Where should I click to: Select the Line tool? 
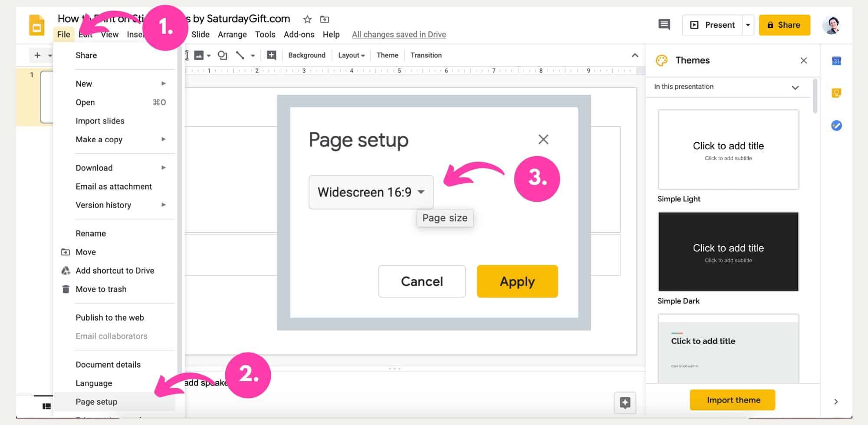click(x=240, y=55)
